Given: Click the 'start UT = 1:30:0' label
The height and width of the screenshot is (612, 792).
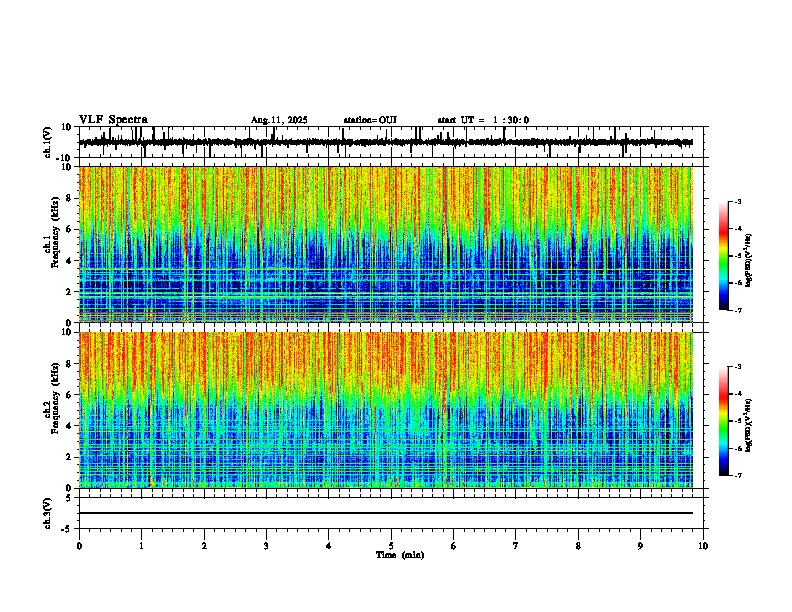Looking at the screenshot, I should click(x=483, y=120).
